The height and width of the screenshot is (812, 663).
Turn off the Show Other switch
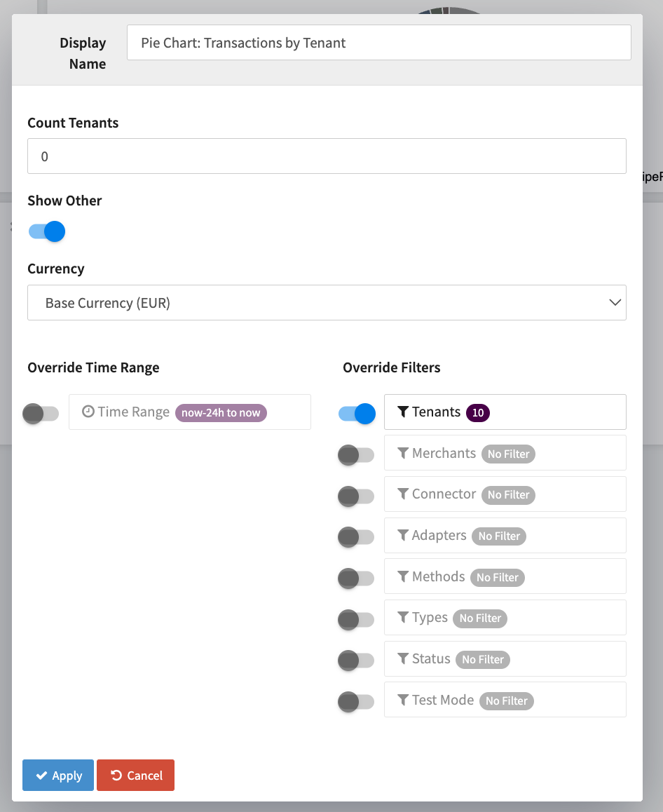47,231
